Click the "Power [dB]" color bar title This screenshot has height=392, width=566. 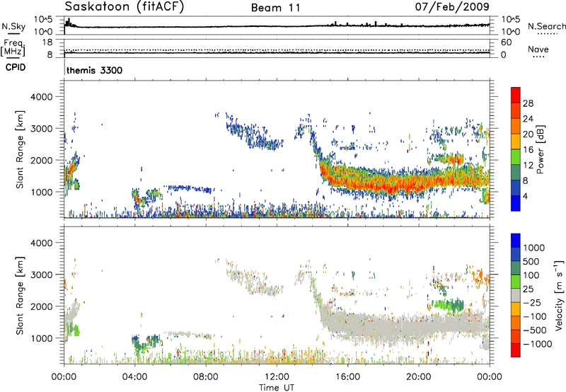pyautogui.click(x=541, y=149)
